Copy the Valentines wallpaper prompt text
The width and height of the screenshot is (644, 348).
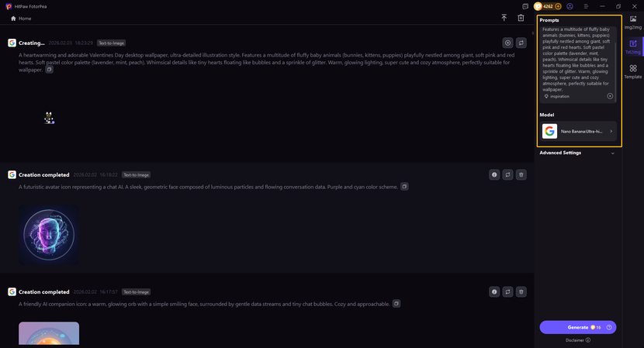tap(49, 70)
